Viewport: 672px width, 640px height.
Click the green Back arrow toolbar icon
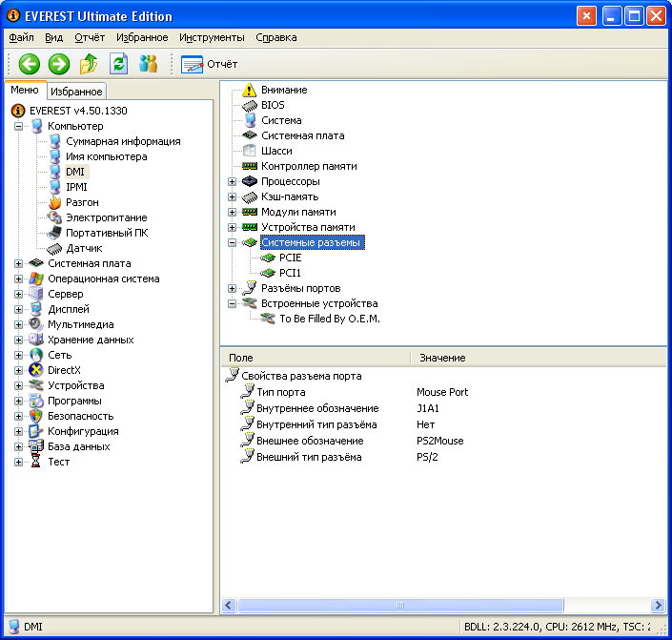[30, 64]
